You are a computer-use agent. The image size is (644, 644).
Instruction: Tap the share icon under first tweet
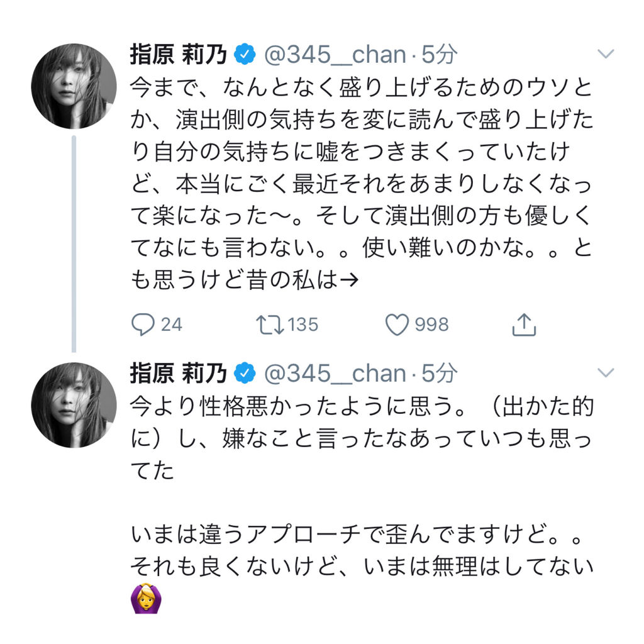523,325
